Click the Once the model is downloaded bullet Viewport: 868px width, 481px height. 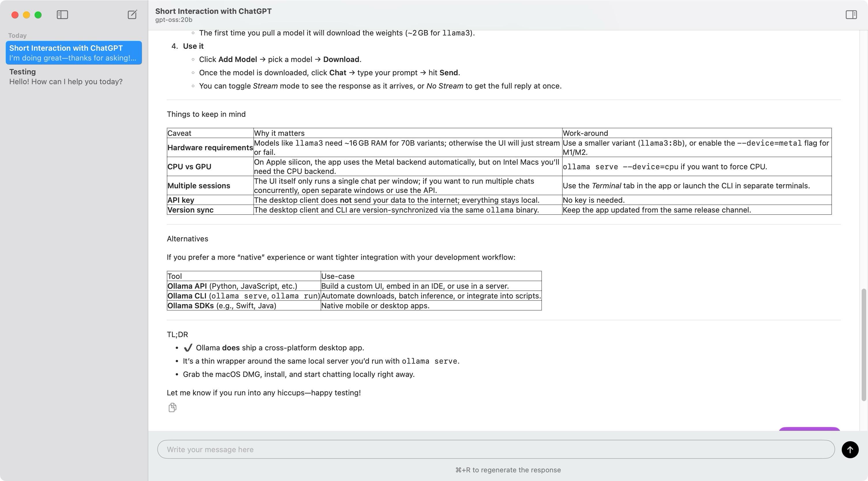pos(329,73)
